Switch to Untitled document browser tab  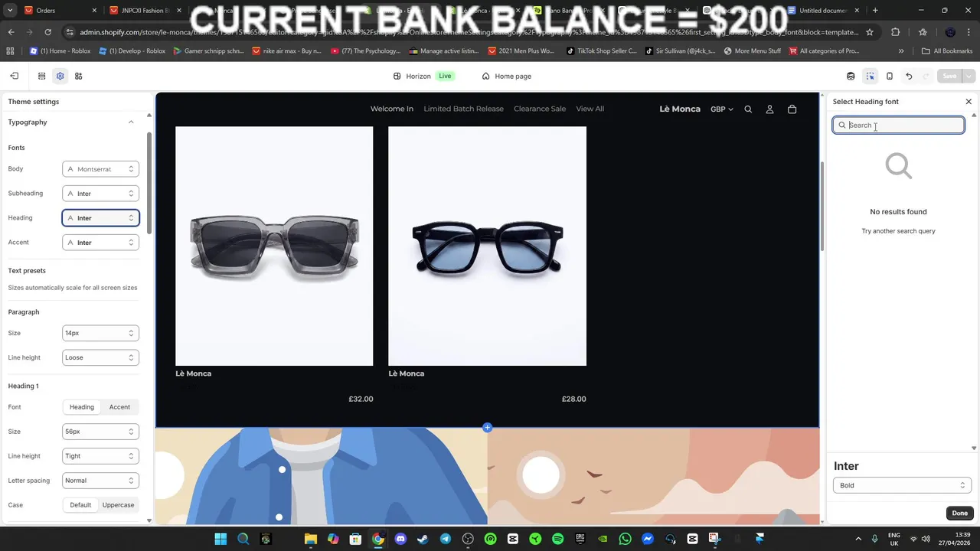pyautogui.click(x=823, y=10)
